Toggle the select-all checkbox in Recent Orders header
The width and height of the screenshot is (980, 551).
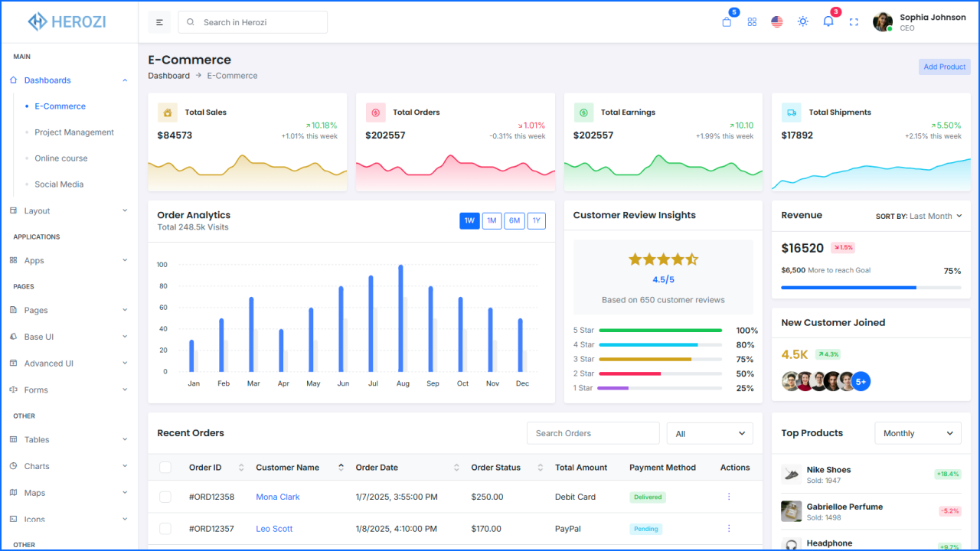pos(165,467)
